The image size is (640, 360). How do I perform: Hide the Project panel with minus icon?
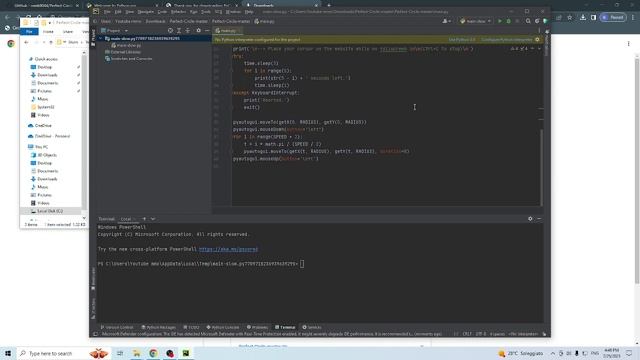point(207,31)
